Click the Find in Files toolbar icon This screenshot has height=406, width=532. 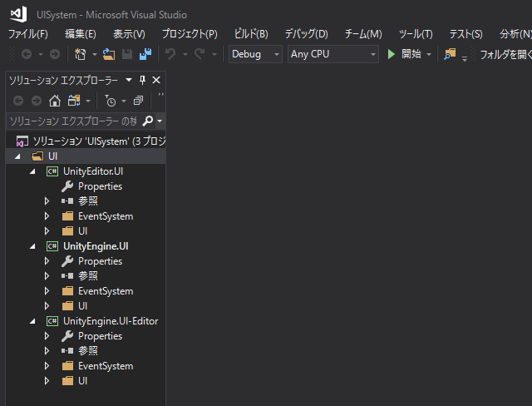pos(450,54)
